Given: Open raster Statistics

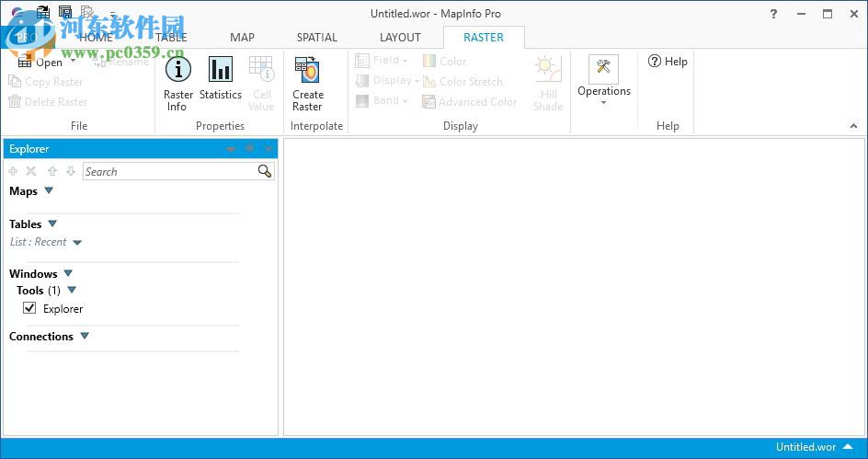Looking at the screenshot, I should pyautogui.click(x=221, y=78).
